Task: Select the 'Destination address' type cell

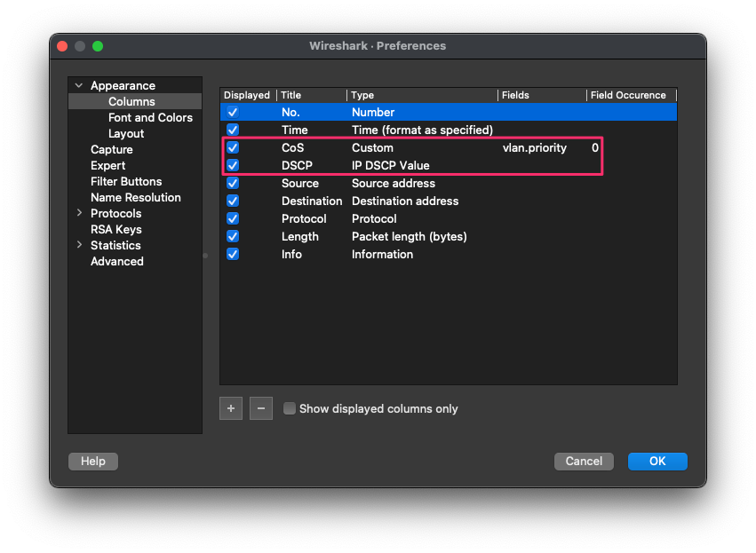Action: tap(405, 201)
